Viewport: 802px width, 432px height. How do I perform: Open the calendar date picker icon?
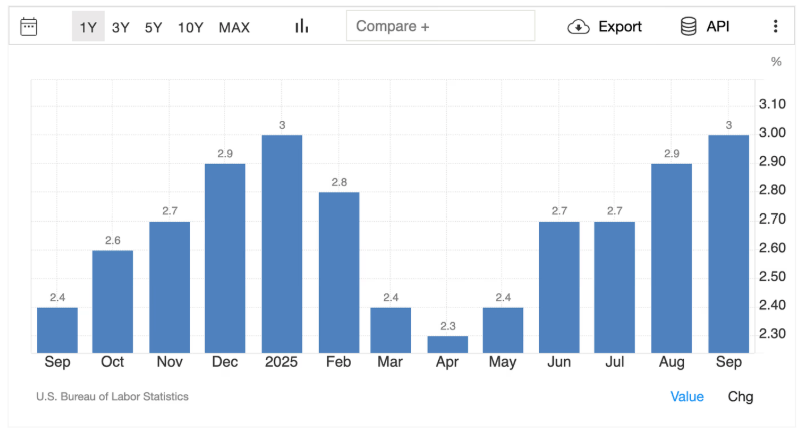[x=29, y=27]
